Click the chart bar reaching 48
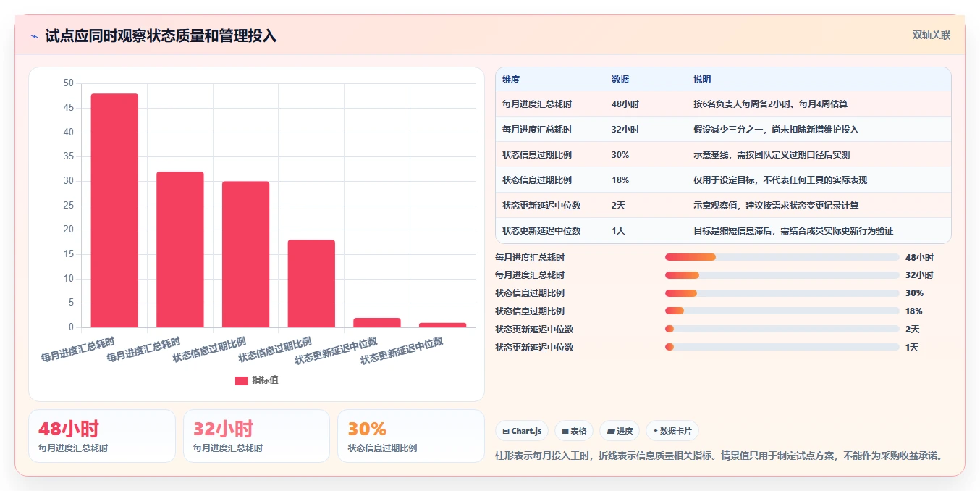Viewport: 980px width, 491px height. (114, 211)
